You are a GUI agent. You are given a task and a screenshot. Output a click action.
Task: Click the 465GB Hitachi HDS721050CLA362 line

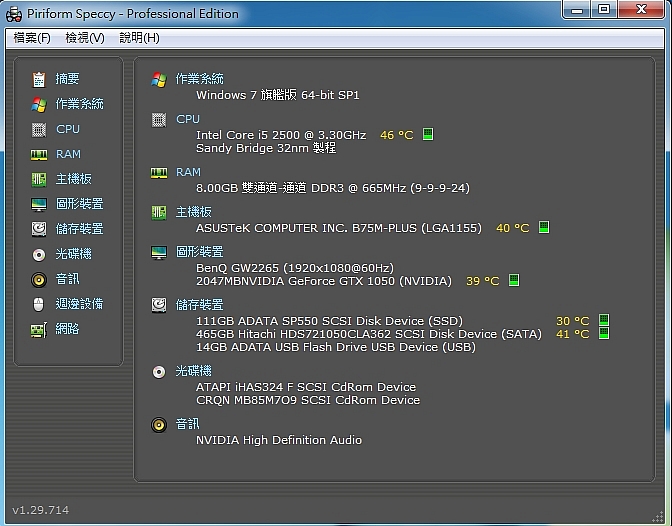(x=369, y=334)
